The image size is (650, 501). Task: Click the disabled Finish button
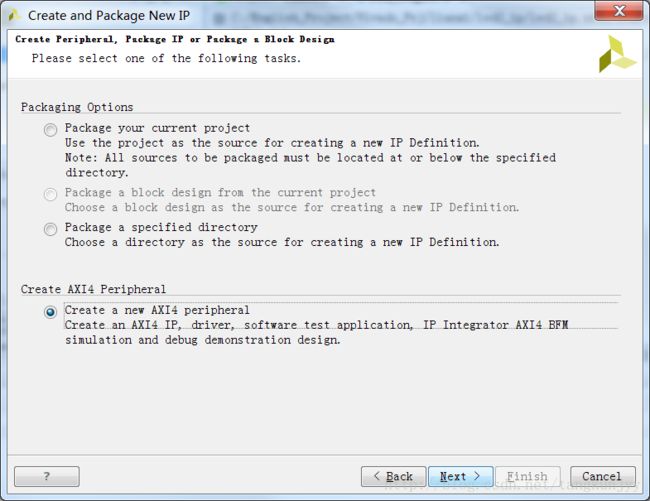[x=528, y=477]
